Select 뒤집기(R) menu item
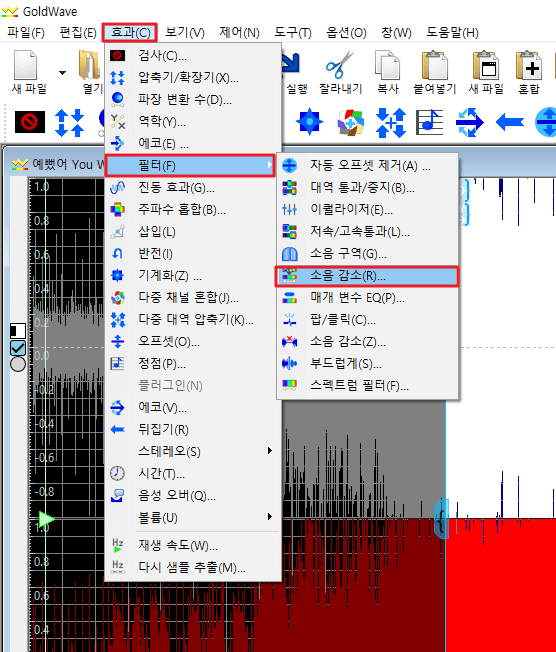The width and height of the screenshot is (556, 652). [193, 430]
